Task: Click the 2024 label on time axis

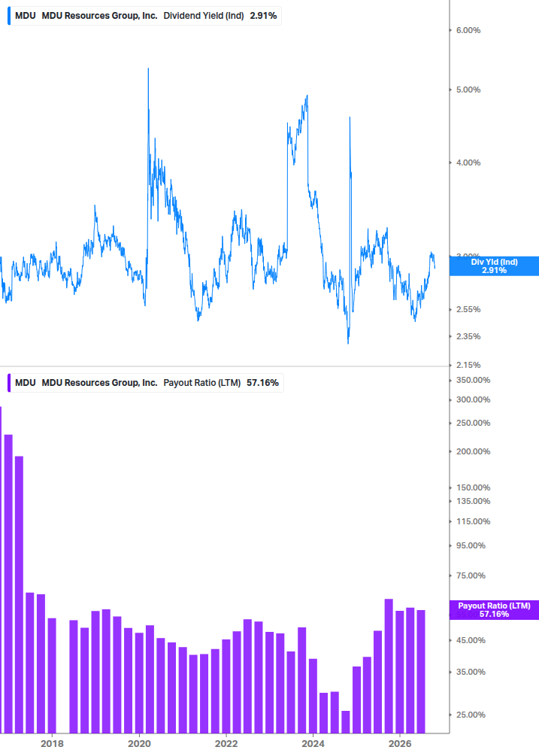Action: [313, 744]
